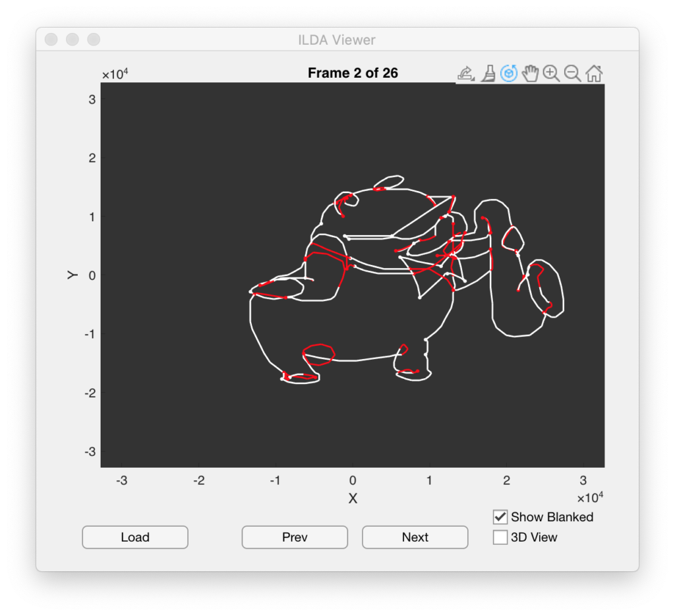This screenshot has width=675, height=616.
Task: Click the 'Frame 2 of 26' plot title
Action: tap(353, 73)
